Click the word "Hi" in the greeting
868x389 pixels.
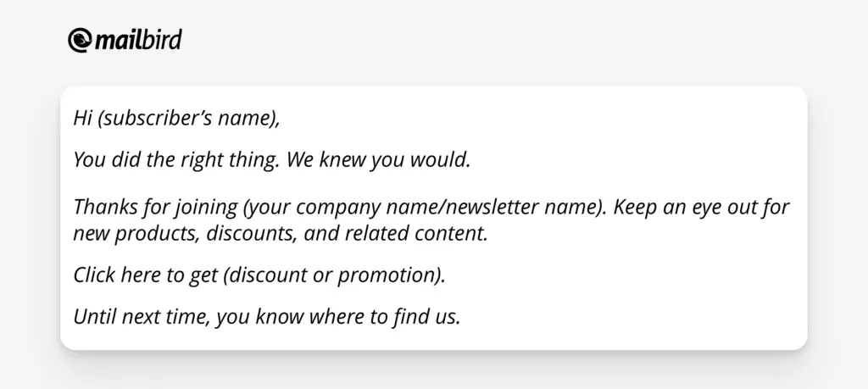(82, 119)
